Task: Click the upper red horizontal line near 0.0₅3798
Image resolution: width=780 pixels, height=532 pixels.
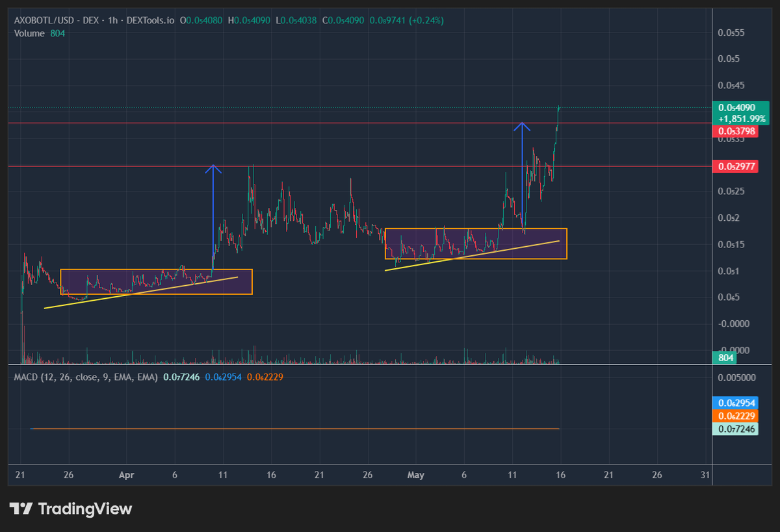Action: (x=360, y=123)
